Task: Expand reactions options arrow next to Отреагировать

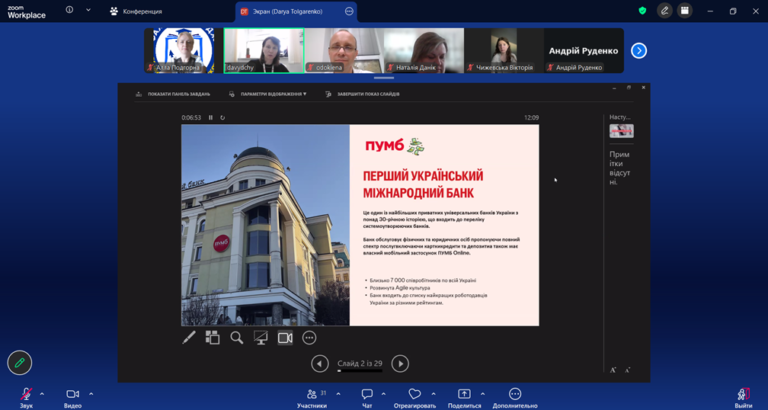Action: pyautogui.click(x=433, y=394)
